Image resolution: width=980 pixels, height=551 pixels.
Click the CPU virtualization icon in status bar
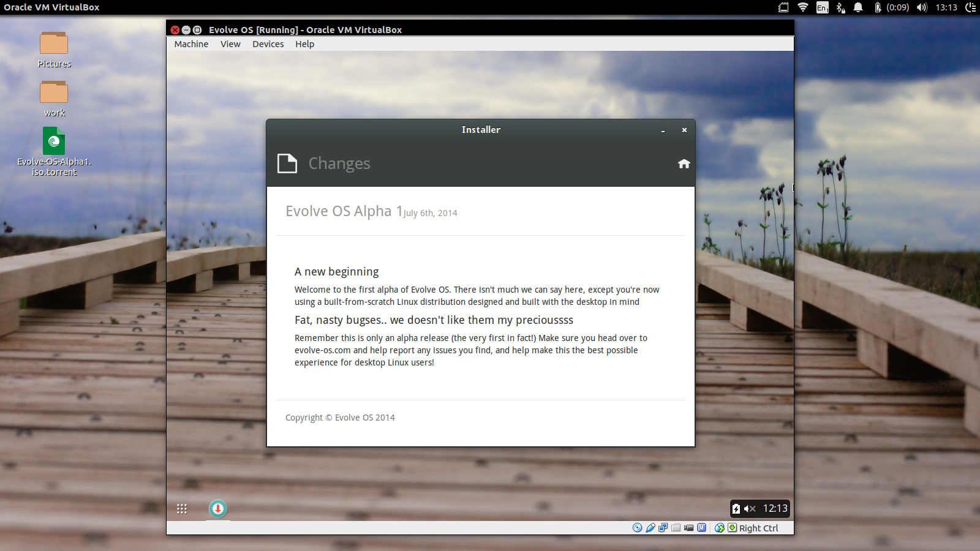(x=701, y=528)
